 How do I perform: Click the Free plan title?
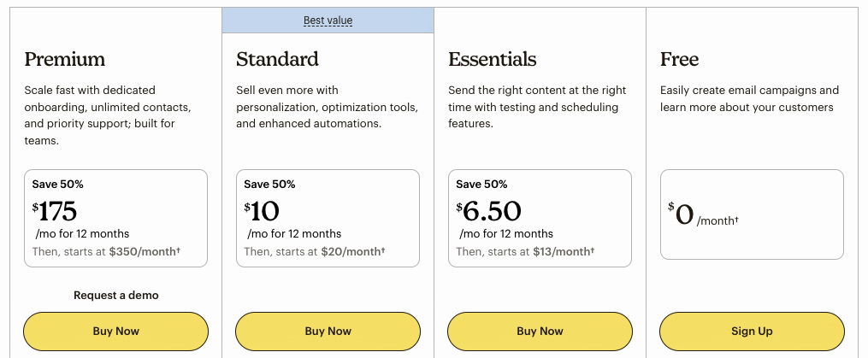679,60
